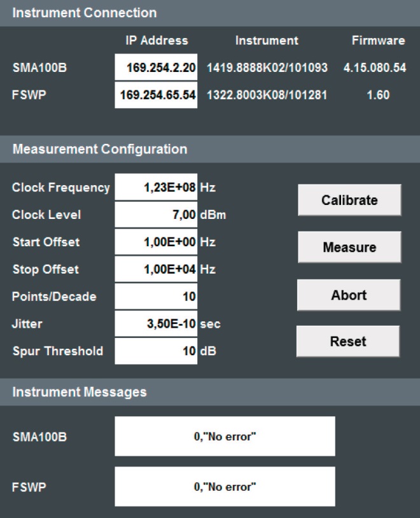Edit the Spur Threshold field

coord(156,351)
